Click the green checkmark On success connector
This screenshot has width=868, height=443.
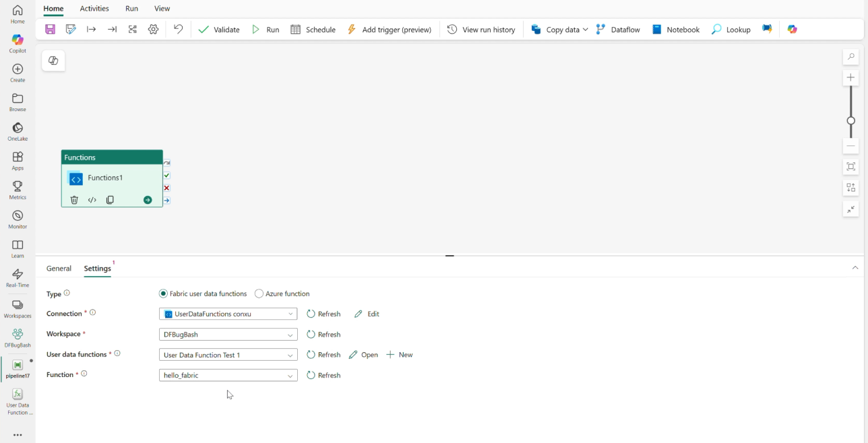click(166, 176)
